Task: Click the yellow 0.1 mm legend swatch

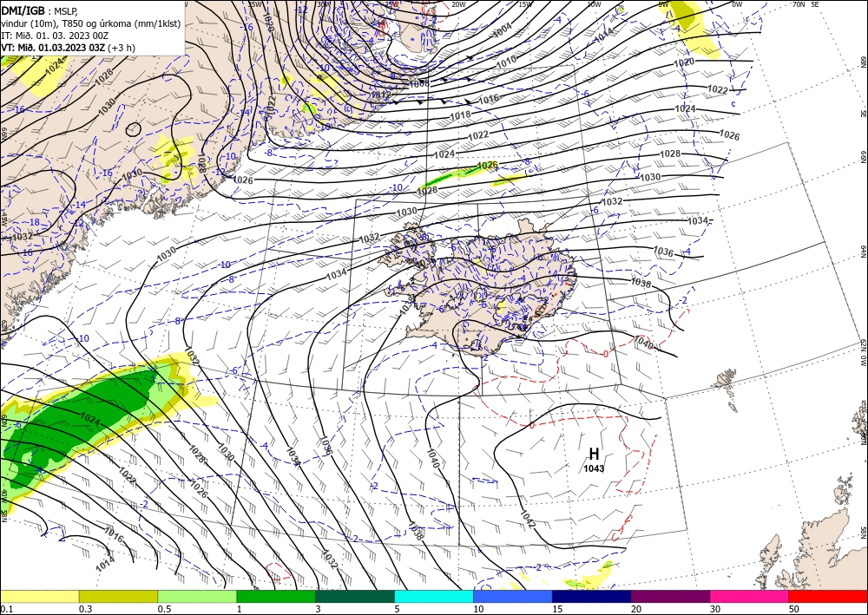Action: (x=39, y=596)
